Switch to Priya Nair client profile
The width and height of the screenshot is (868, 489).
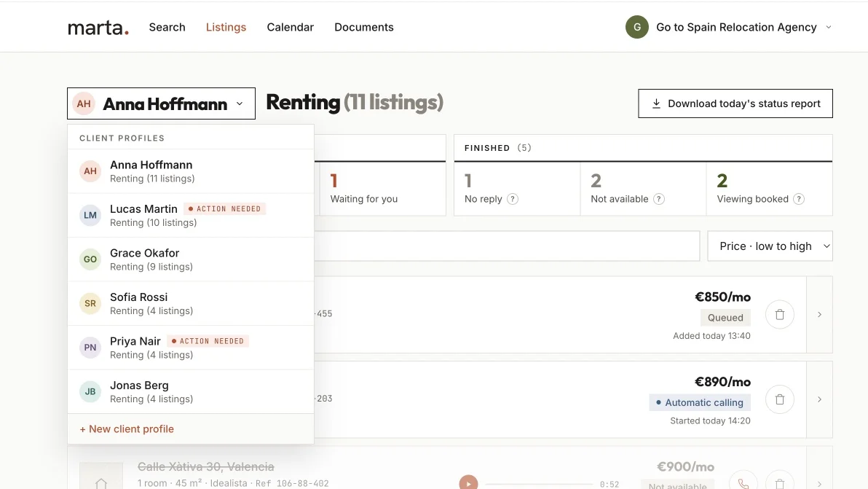[191, 348]
